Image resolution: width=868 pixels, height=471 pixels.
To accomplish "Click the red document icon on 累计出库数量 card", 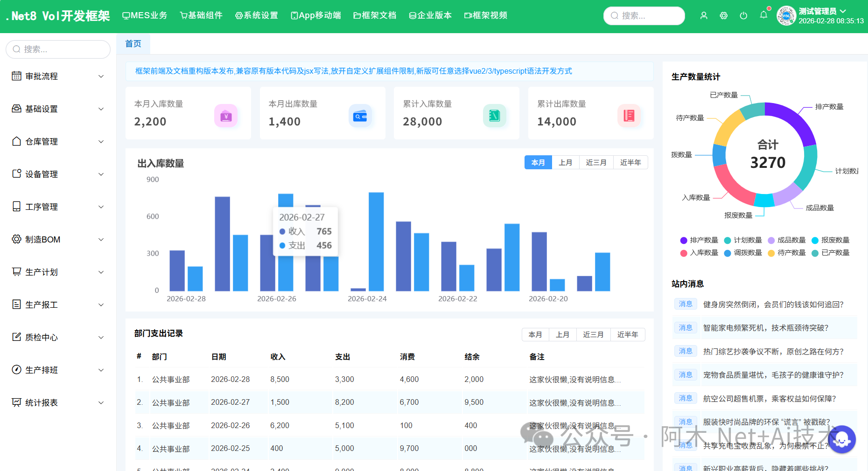I will 629,116.
